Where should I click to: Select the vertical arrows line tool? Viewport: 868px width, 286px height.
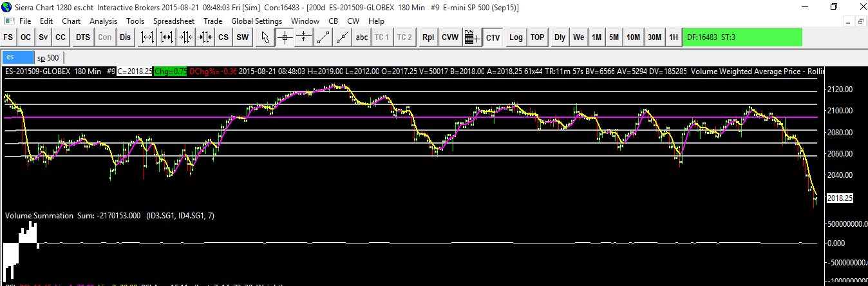(x=303, y=37)
